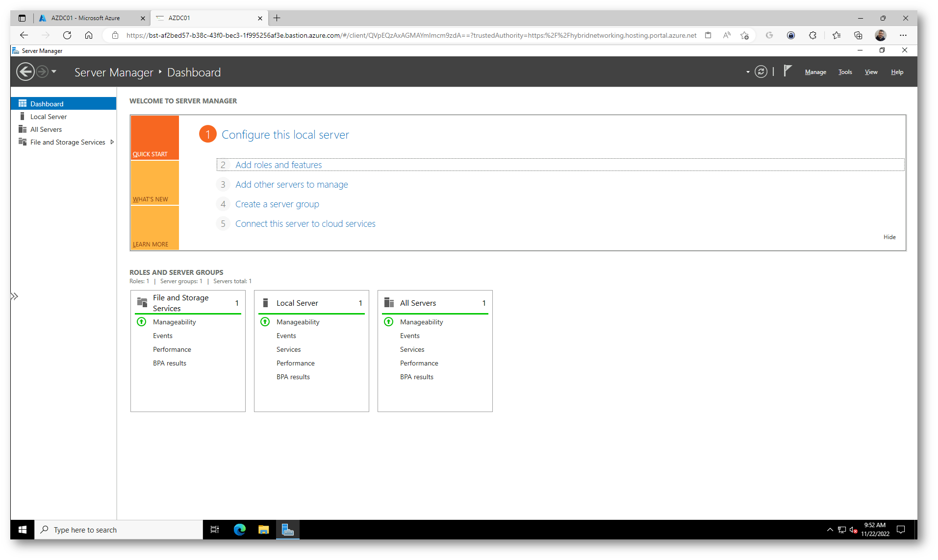938x560 pixels.
Task: Open the Manage menu
Action: (815, 72)
